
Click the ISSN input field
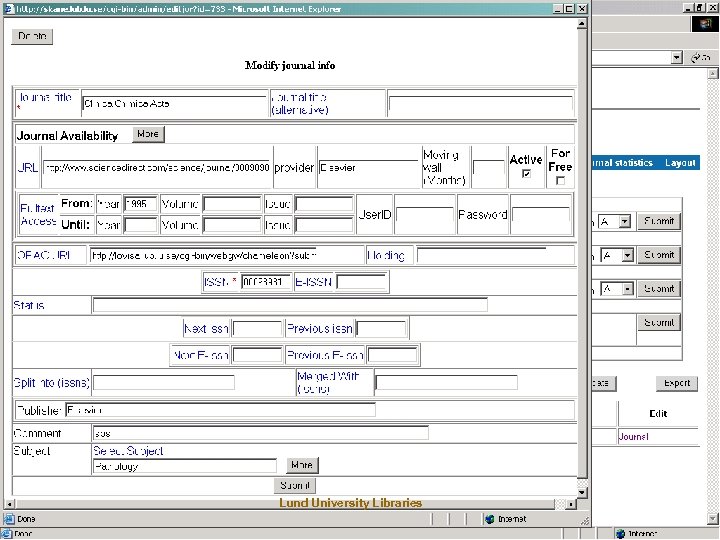[266, 282]
